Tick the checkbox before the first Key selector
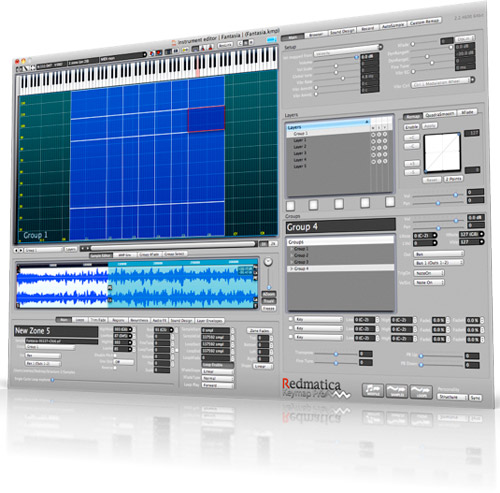Screen dimensions: 500x493 pyautogui.click(x=290, y=319)
